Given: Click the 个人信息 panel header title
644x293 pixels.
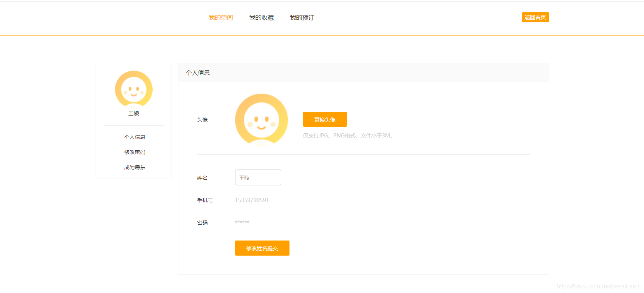Looking at the screenshot, I should pyautogui.click(x=198, y=72).
